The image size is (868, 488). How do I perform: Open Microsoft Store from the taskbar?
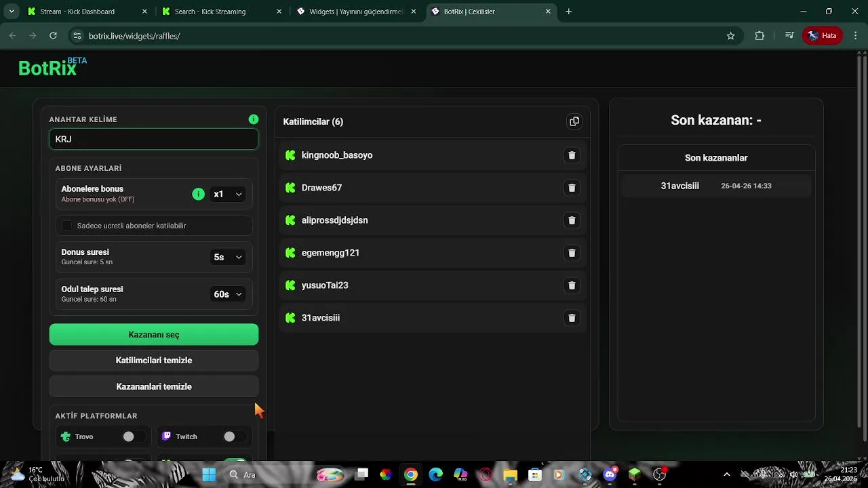535,474
